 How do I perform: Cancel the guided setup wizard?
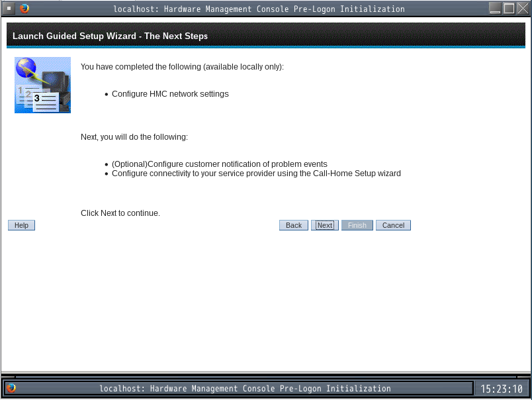[393, 225]
